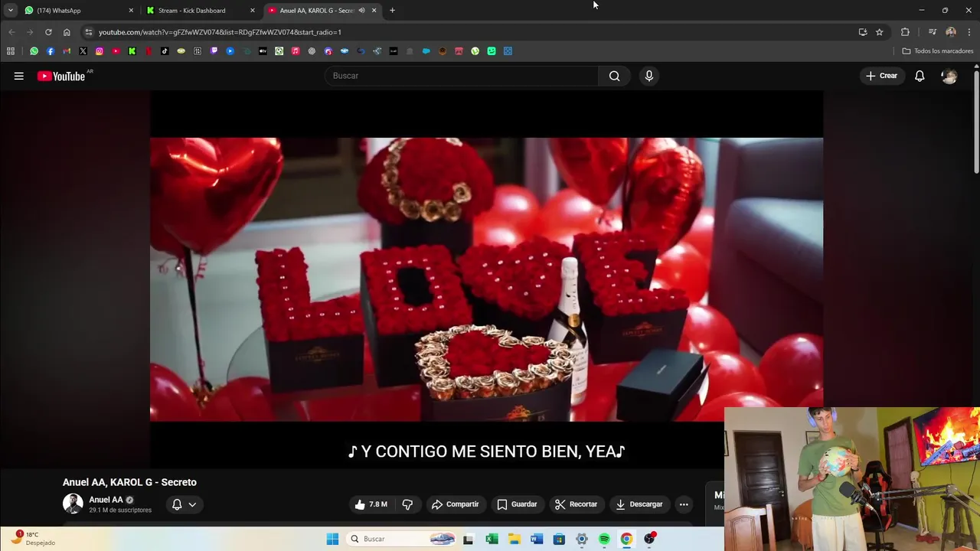Open Settings gear from the taskbar

click(x=582, y=539)
